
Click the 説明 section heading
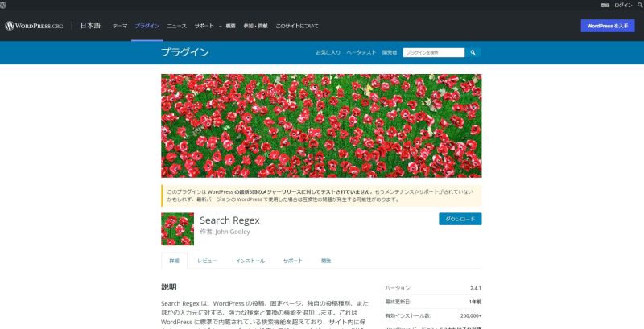(169, 287)
